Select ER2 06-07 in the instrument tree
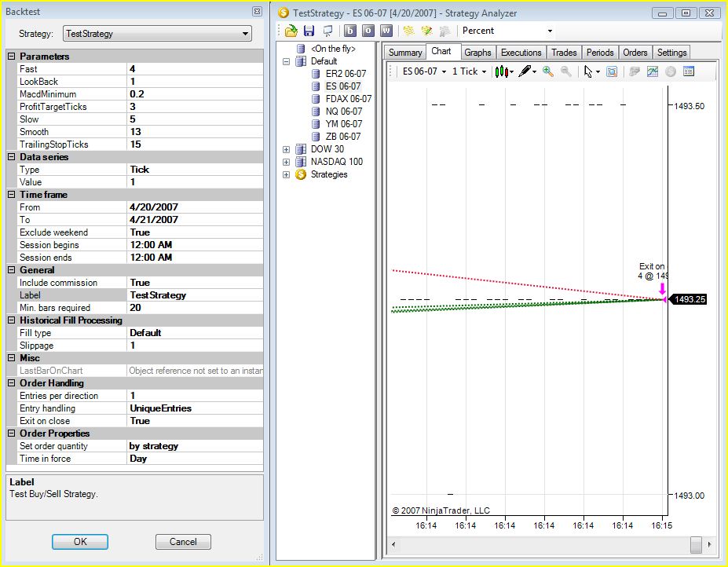Viewport: 728px width, 567px height. click(x=346, y=74)
